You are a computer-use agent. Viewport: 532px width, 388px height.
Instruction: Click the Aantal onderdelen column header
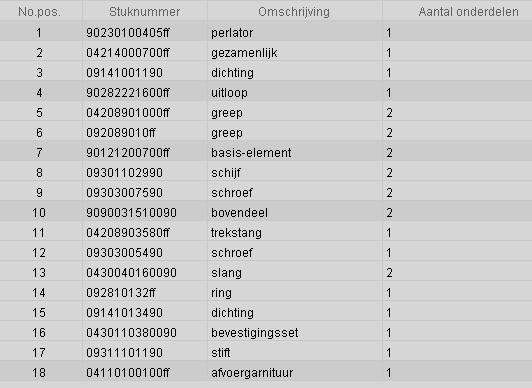[x=457, y=11]
